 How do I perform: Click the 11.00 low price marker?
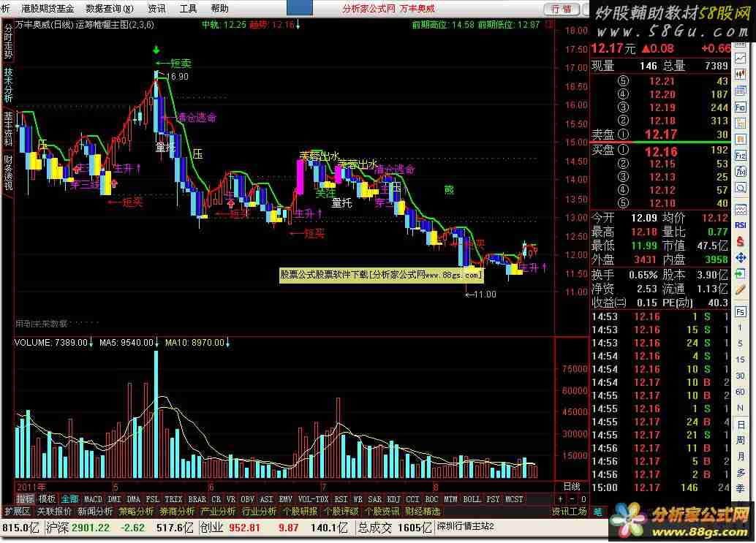(x=480, y=294)
